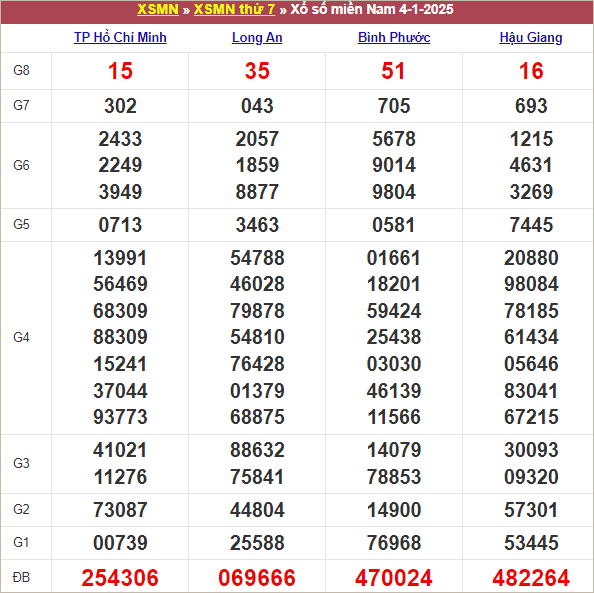Click the header text 'Xổ số miền Nam 4-1-2025'
594x593 pixels.
372,9
